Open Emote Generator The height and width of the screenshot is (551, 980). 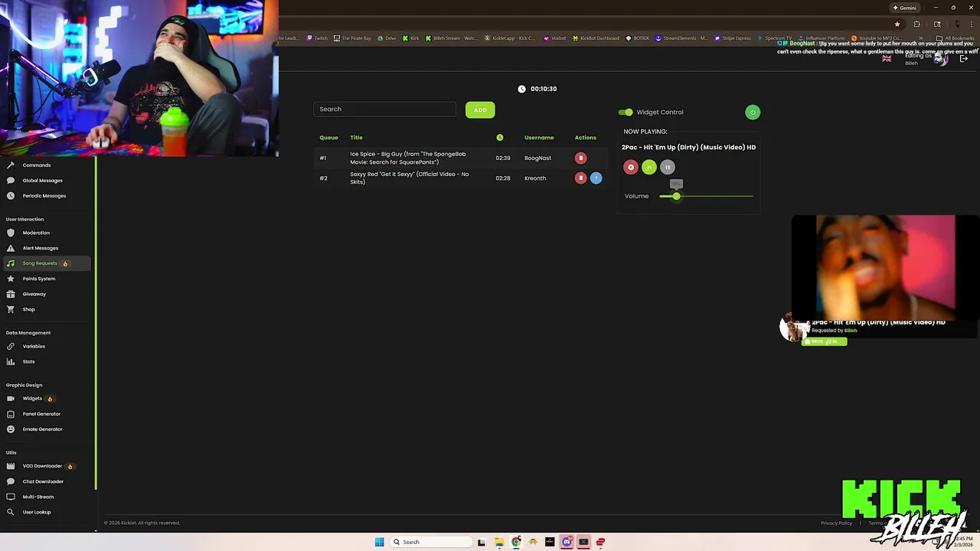42,429
